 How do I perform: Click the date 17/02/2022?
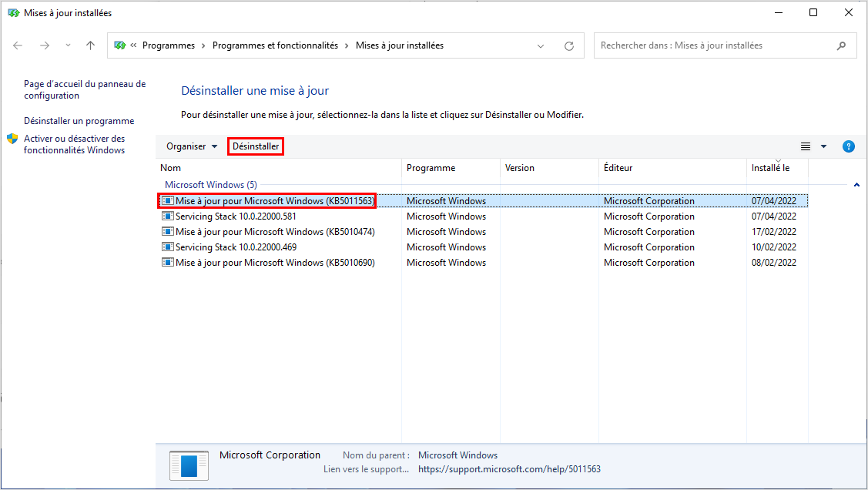[x=774, y=232]
